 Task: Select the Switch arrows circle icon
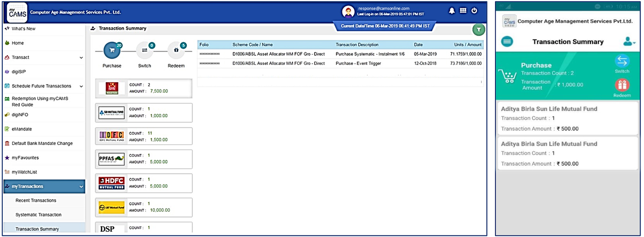pyautogui.click(x=144, y=50)
